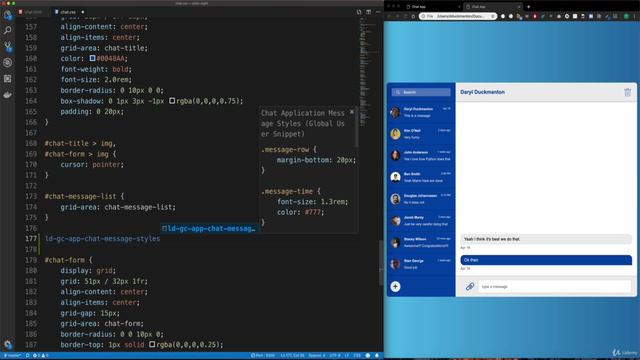This screenshot has height=360, width=640.
Task: Click the Port status bar item
Action: point(263,356)
